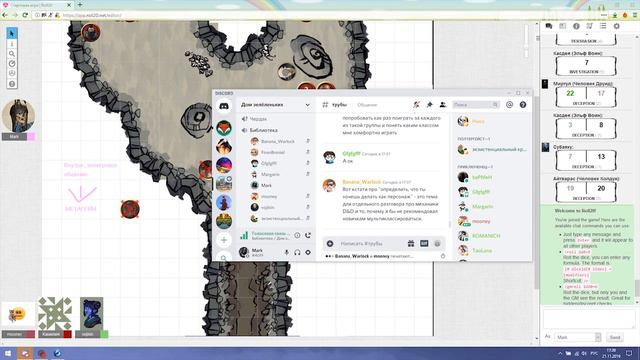
Task: Click member mooney in member list
Action: pos(481,221)
